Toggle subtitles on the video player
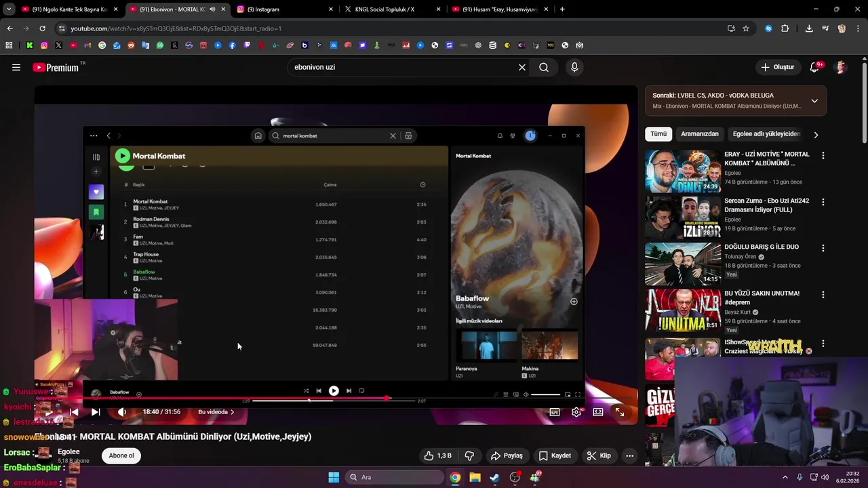868x488 pixels. (555, 411)
